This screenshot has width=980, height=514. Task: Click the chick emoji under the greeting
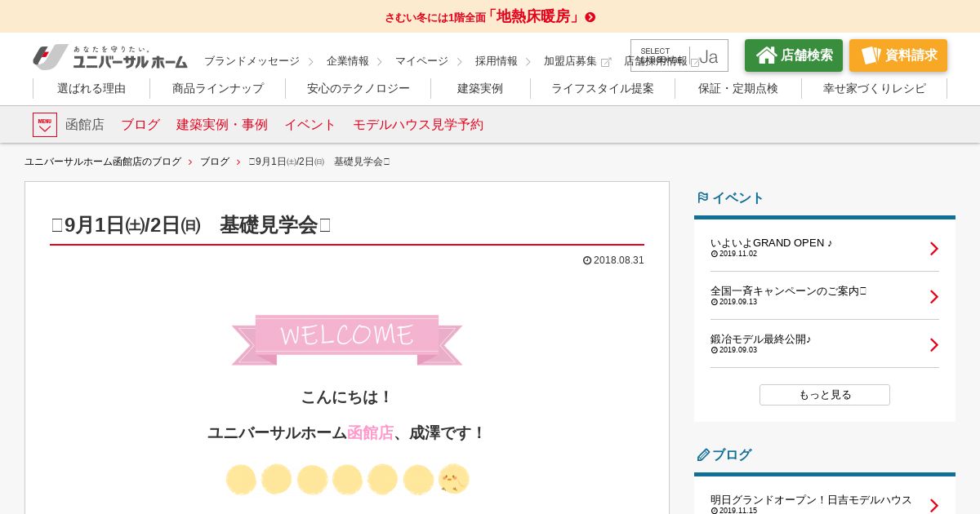(x=454, y=479)
